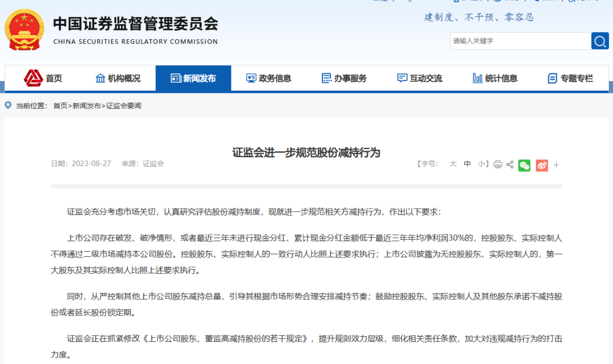Click the slogan 建制度、不干预、零容忍
The image size is (613, 364).
[479, 17]
